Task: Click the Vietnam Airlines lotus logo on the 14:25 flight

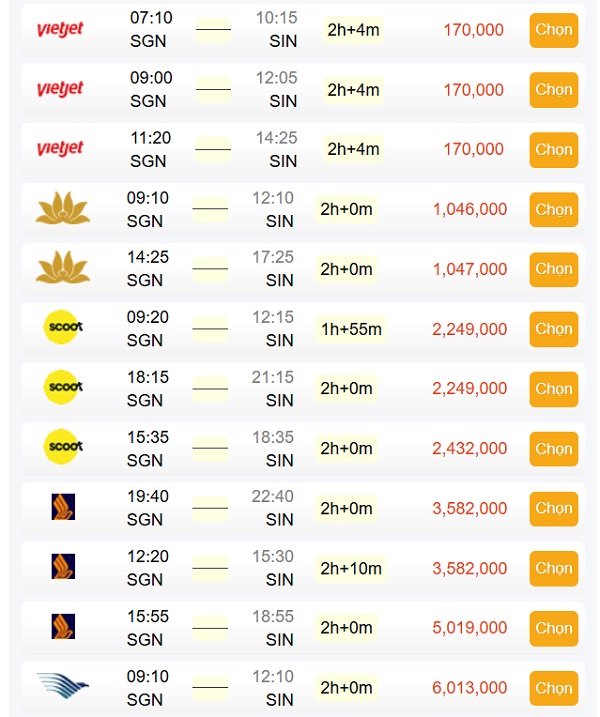Action: pyautogui.click(x=63, y=267)
